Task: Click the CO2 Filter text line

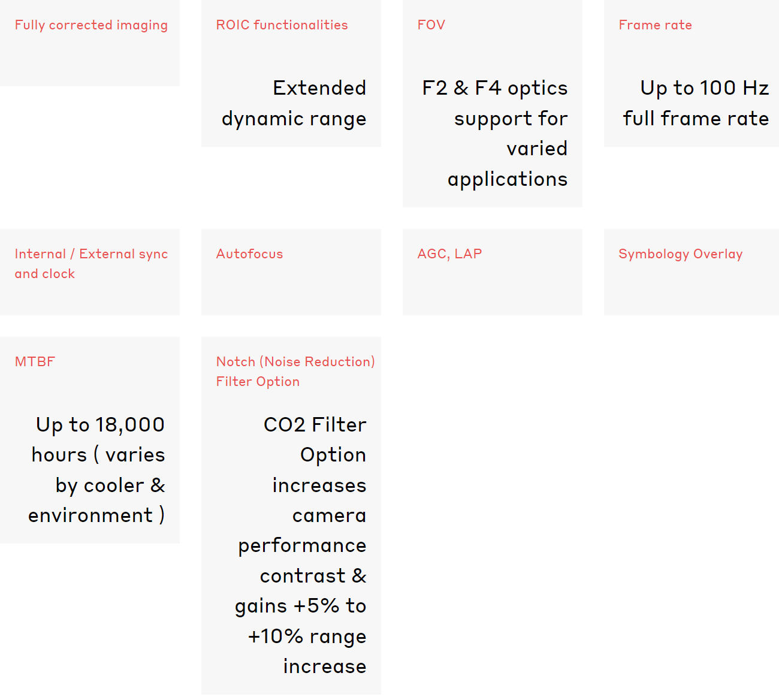Action: point(315,425)
